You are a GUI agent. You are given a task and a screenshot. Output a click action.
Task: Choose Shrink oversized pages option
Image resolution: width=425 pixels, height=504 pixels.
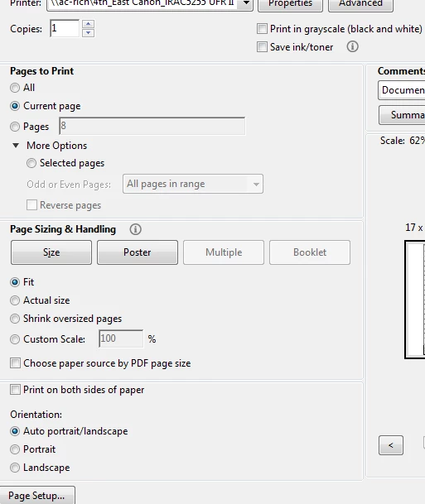[15, 319]
